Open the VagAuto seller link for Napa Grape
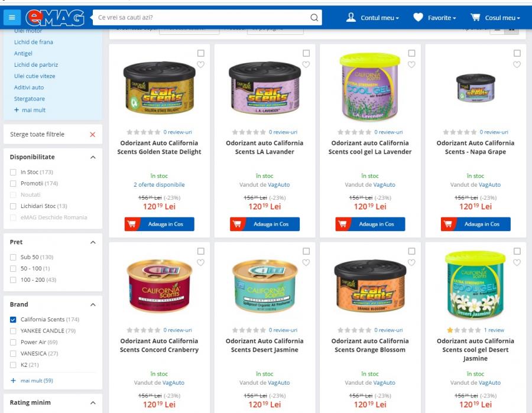 [489, 185]
